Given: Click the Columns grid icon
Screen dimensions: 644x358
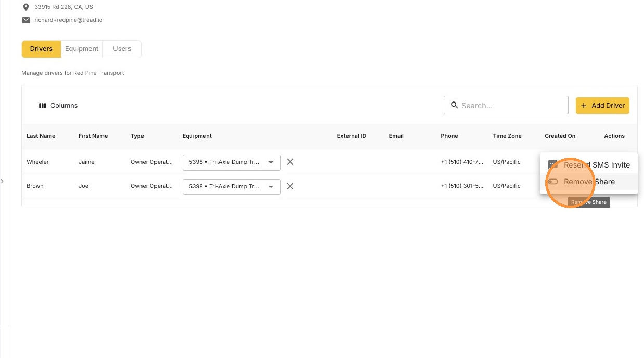Looking at the screenshot, I should coord(43,106).
